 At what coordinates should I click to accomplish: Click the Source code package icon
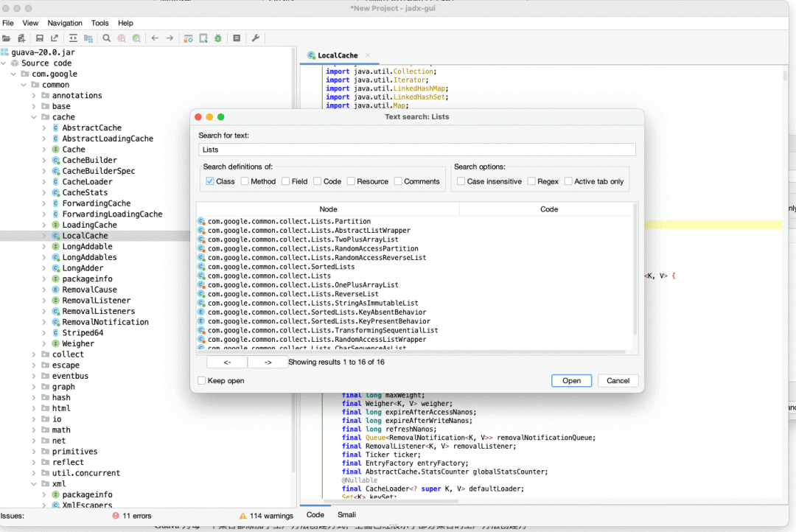pyautogui.click(x=15, y=63)
